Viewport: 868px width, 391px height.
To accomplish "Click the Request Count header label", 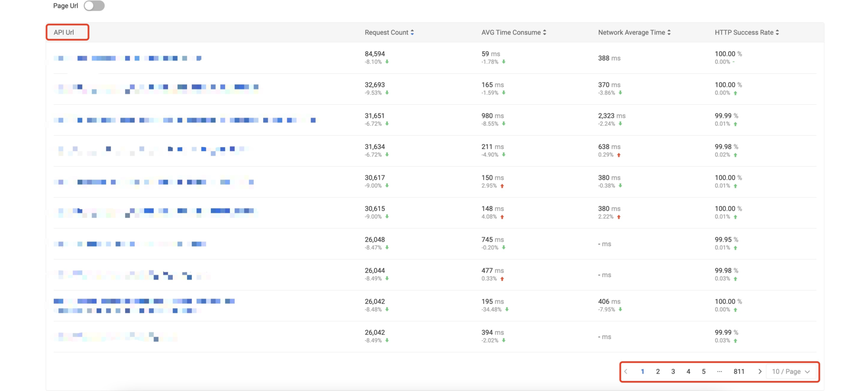I will pyautogui.click(x=386, y=32).
